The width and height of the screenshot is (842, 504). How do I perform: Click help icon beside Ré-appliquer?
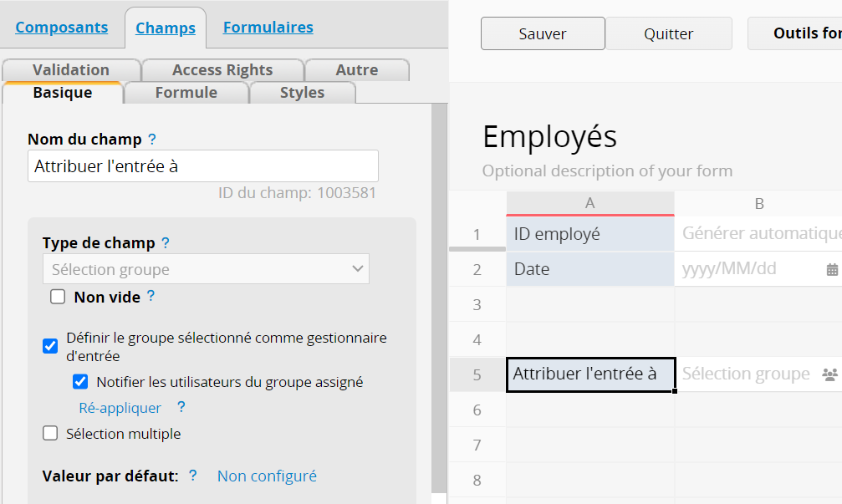click(181, 408)
